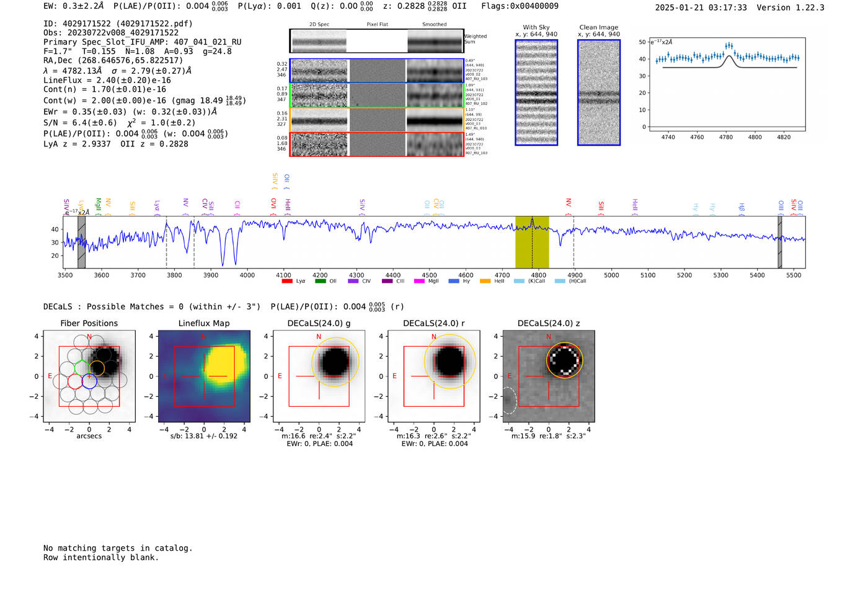Viewport: 868px width, 591px height.
Task: Open the DECaLS(24.0) g image
Action: coord(319,376)
